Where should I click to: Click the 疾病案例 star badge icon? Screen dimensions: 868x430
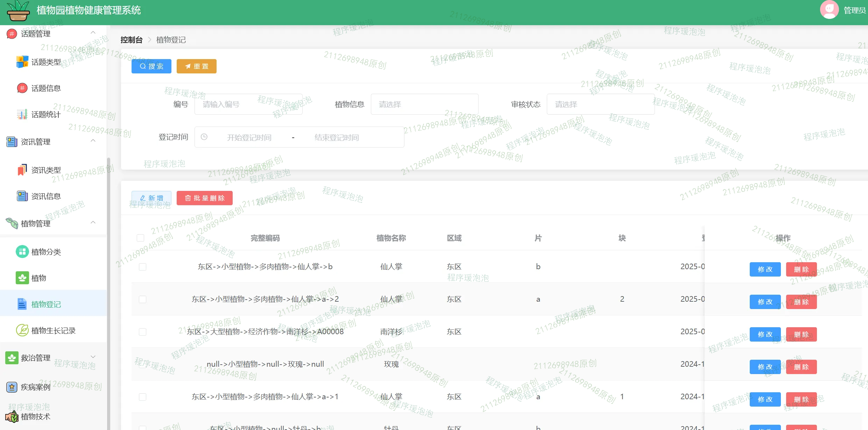(12, 387)
